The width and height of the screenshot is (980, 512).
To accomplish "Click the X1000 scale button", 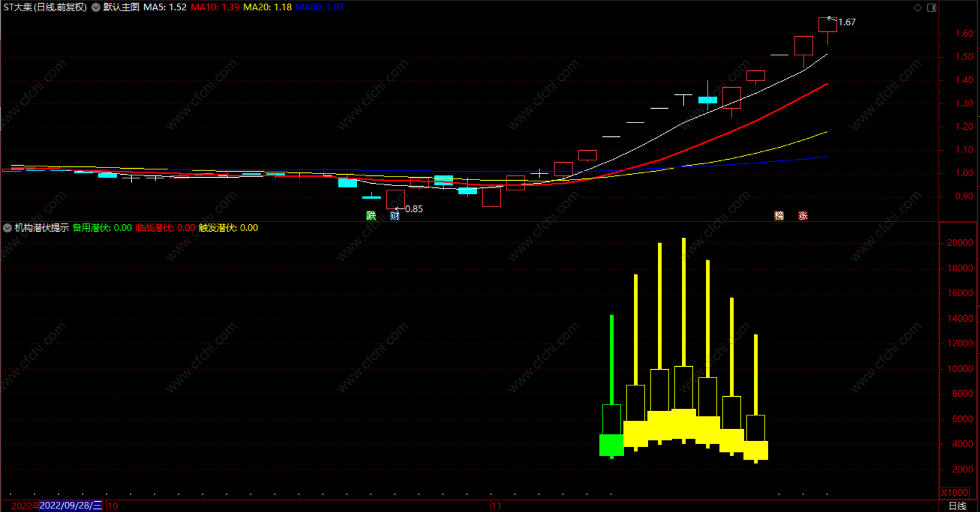I will (x=955, y=492).
